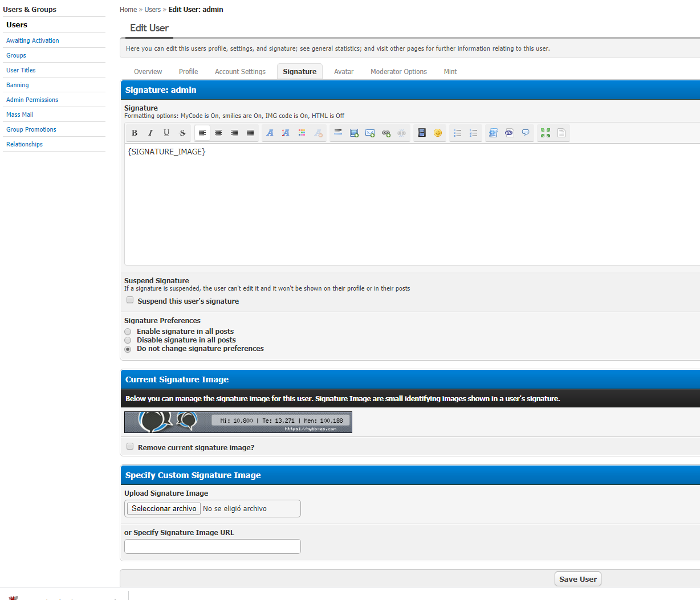
Task: Insert a video with the film icon
Action: click(422, 133)
